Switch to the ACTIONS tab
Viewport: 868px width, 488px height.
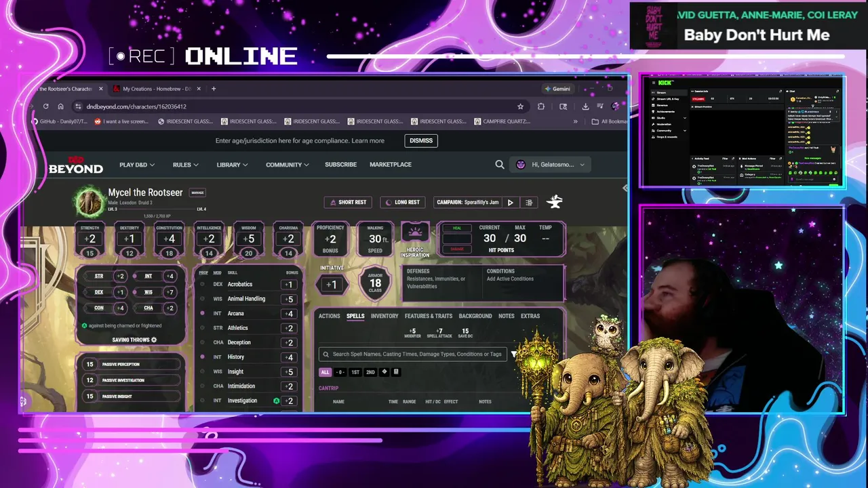(x=329, y=316)
